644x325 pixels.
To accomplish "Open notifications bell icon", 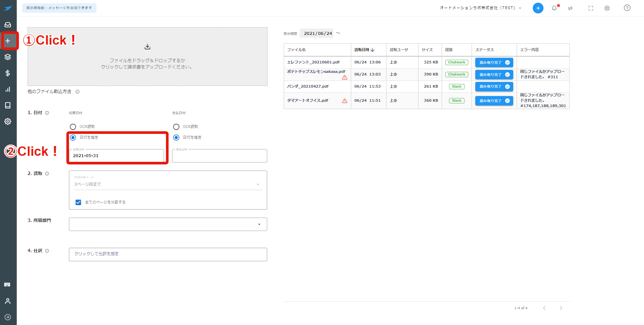I will [555, 8].
